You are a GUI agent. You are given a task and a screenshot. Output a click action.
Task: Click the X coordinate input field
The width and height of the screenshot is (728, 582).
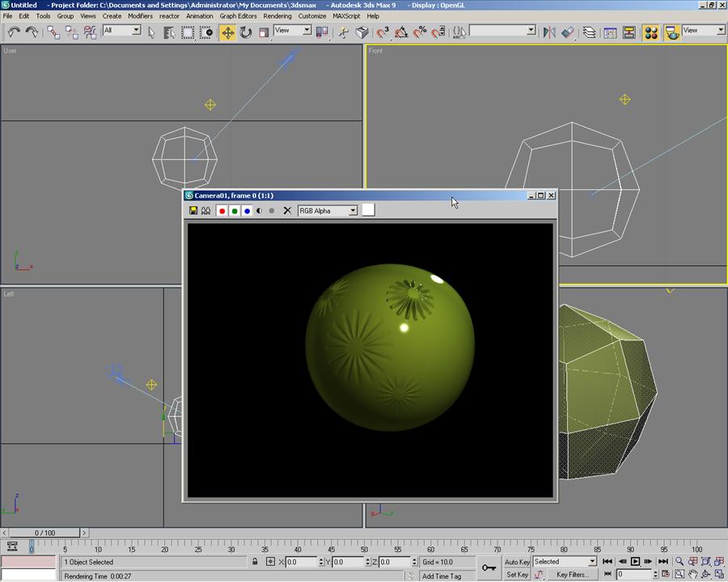[303, 562]
